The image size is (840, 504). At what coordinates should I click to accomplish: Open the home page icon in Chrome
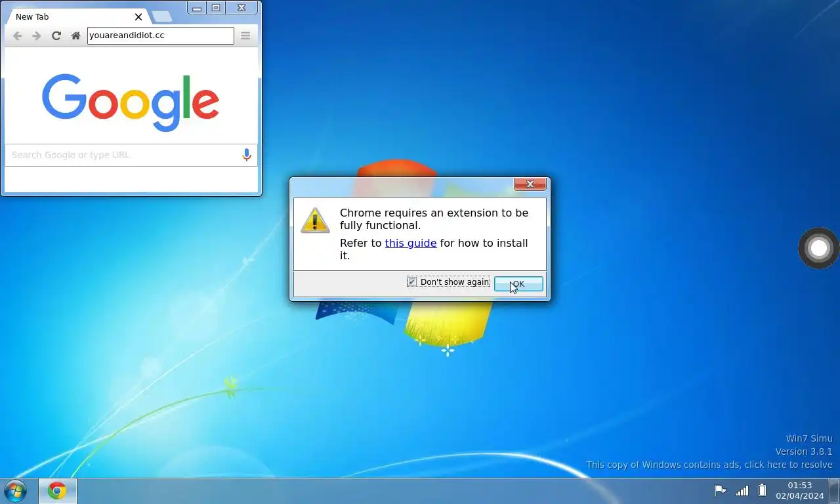(76, 35)
